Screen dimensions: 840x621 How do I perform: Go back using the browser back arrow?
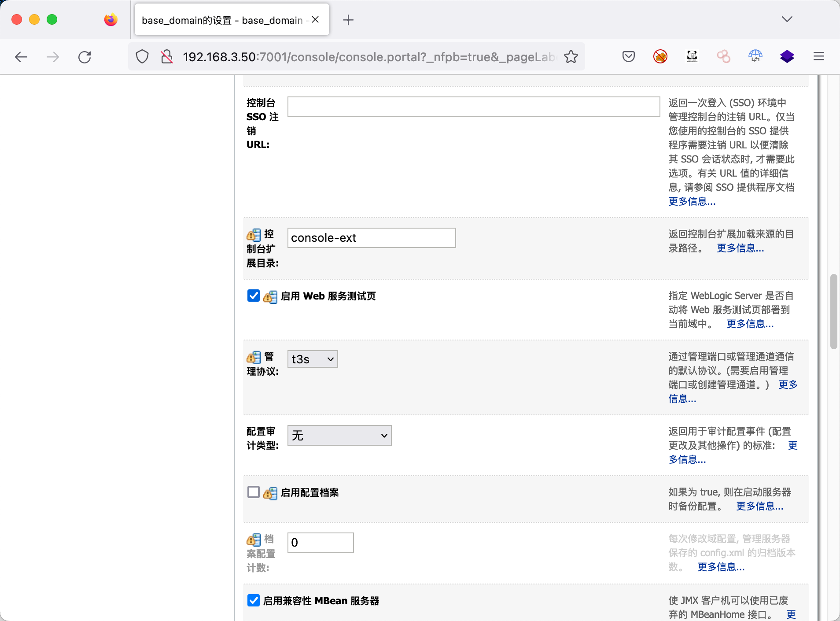coord(21,57)
